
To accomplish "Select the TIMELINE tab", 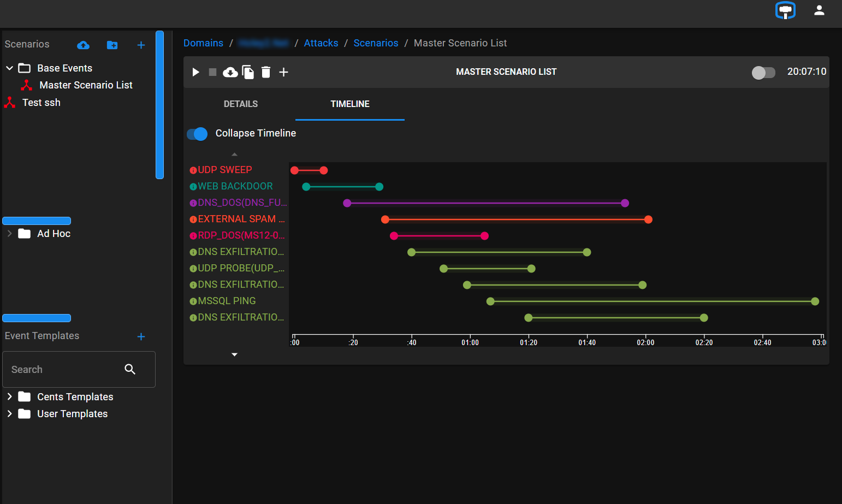I will click(x=349, y=104).
